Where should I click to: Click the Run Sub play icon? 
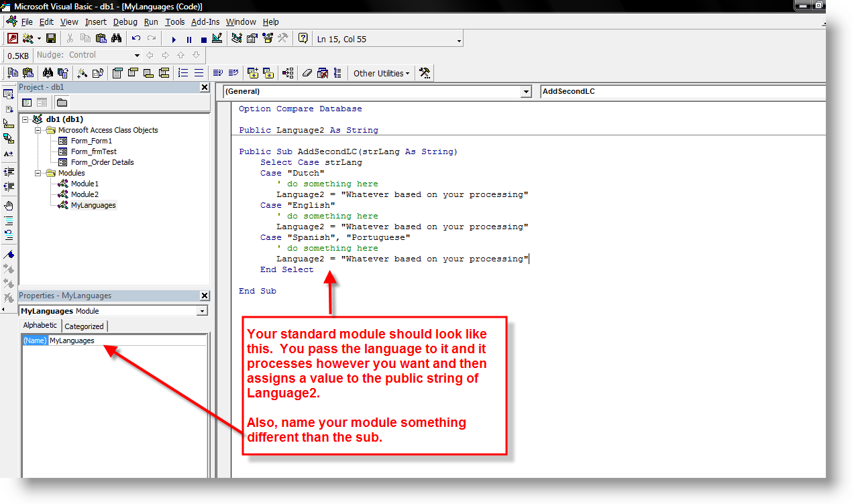(174, 39)
